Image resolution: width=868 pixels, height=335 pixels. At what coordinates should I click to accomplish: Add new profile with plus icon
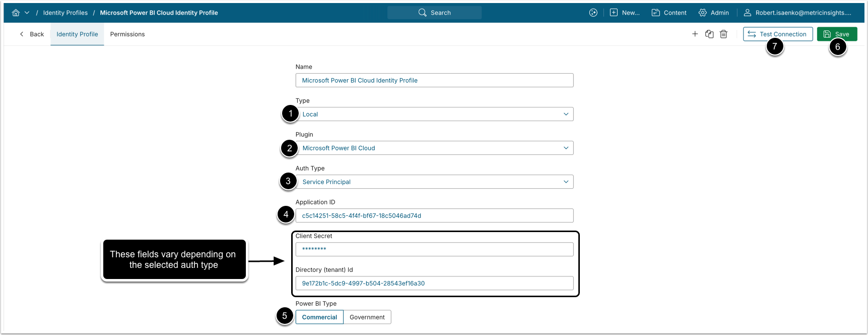695,34
